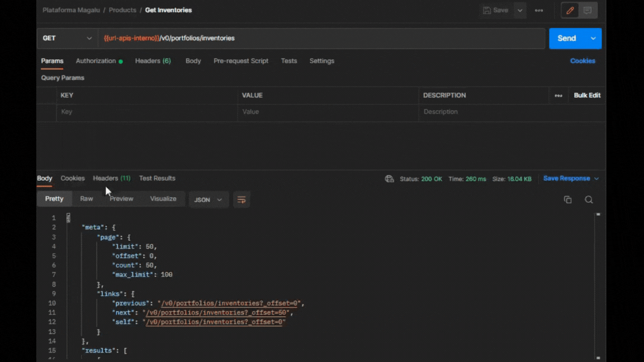This screenshot has height=362, width=644.
Task: Open the Tests tab
Action: click(288, 61)
